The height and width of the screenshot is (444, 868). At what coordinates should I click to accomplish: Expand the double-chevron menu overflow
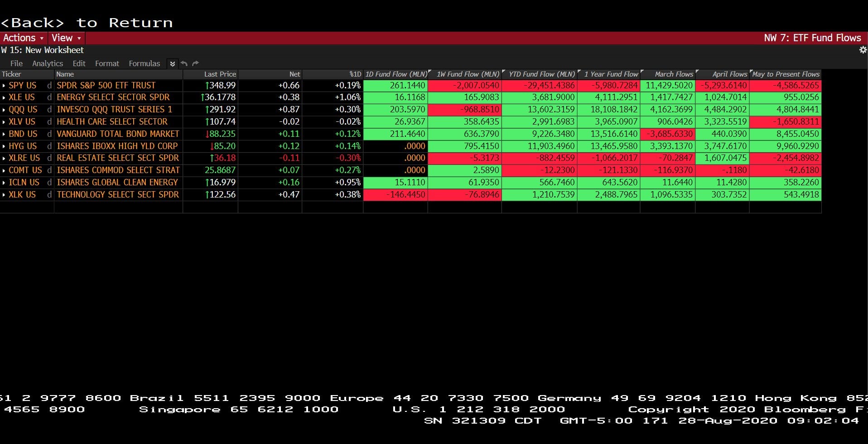[x=172, y=63]
